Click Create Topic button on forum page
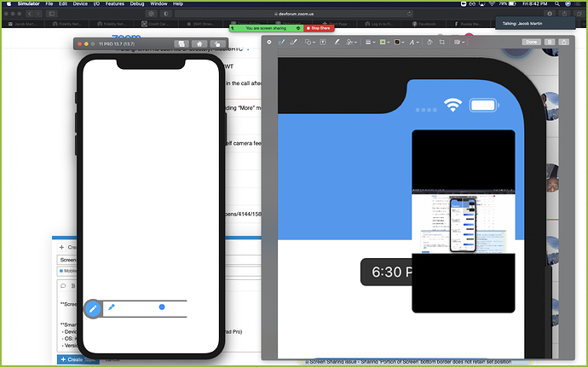Screen dimensions: 588x367 click(78, 359)
